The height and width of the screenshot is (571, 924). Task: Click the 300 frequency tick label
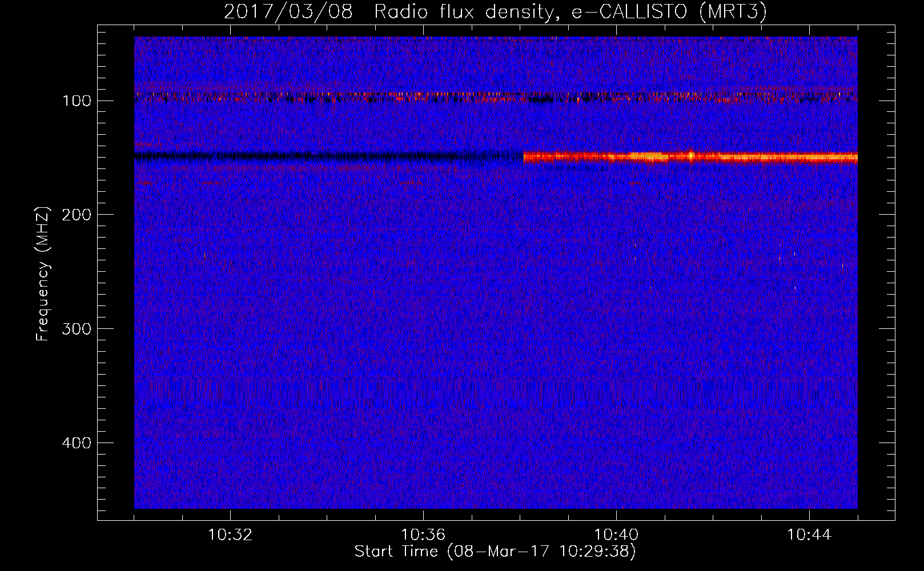point(76,329)
